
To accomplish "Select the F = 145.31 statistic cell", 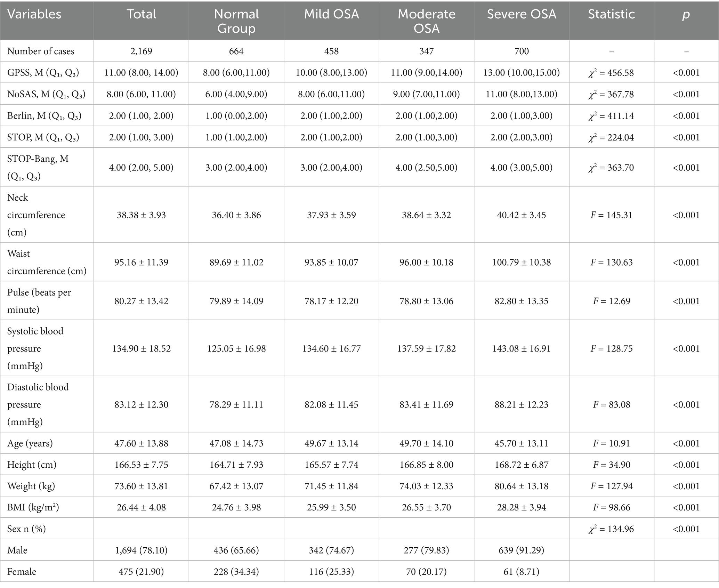I will click(x=611, y=215).
